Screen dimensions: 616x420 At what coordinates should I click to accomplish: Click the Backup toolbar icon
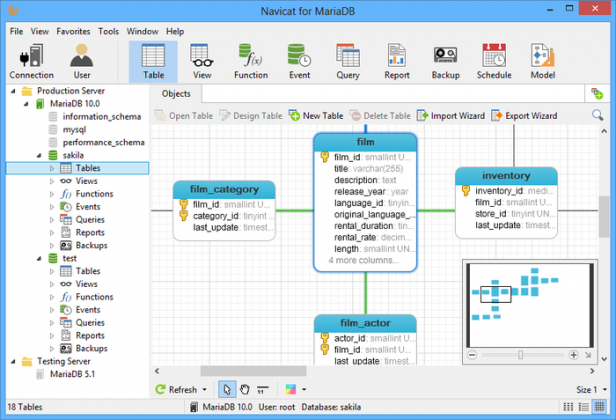pos(446,60)
